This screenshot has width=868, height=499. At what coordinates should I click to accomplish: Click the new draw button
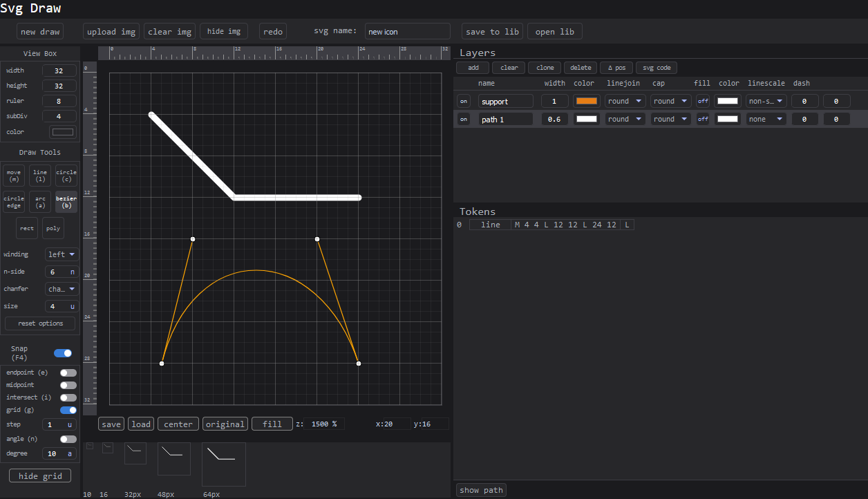tap(40, 32)
